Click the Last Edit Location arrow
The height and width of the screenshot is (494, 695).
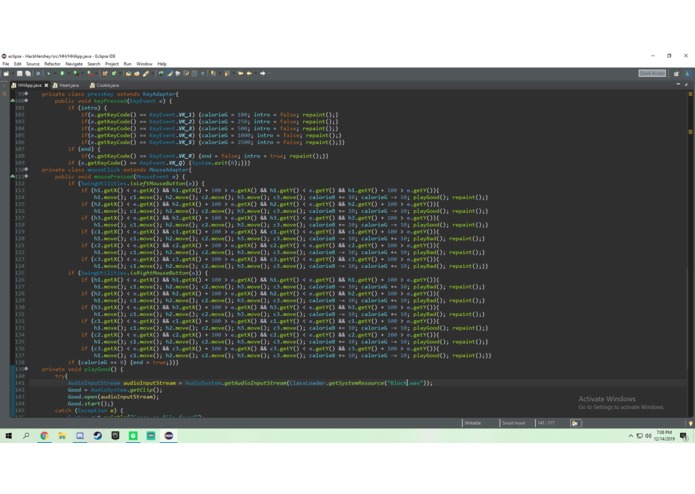240,73
